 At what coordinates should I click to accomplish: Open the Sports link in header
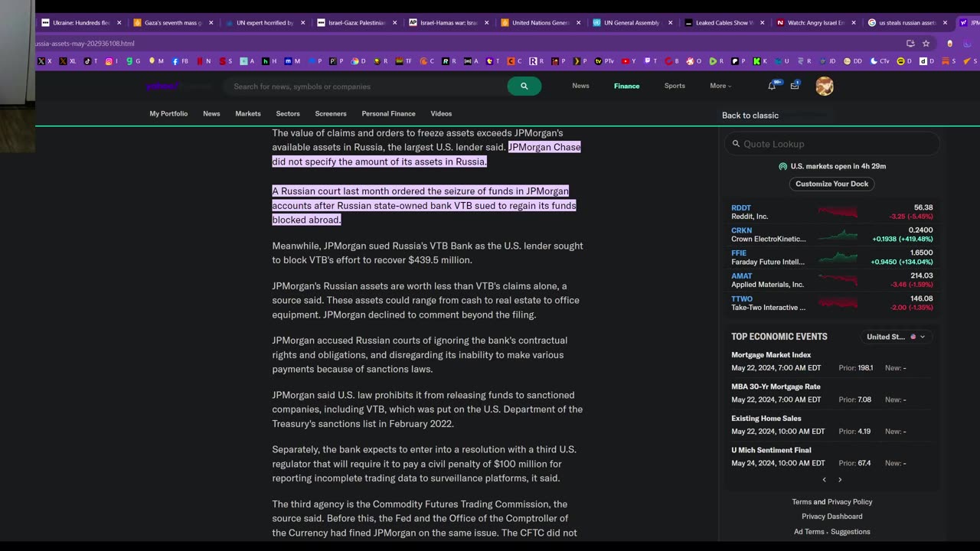[x=675, y=86]
